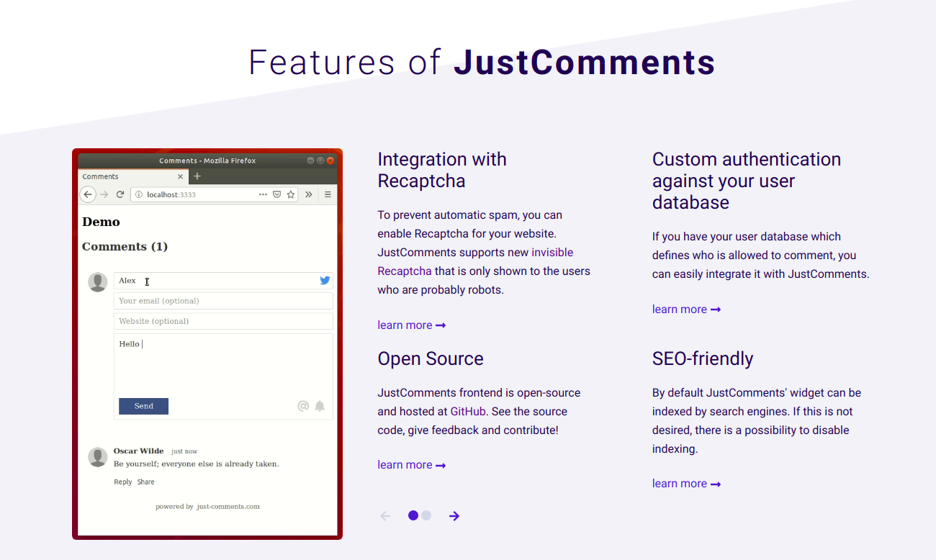Select the second carousel page dot
The image size is (936, 560).
tap(426, 515)
